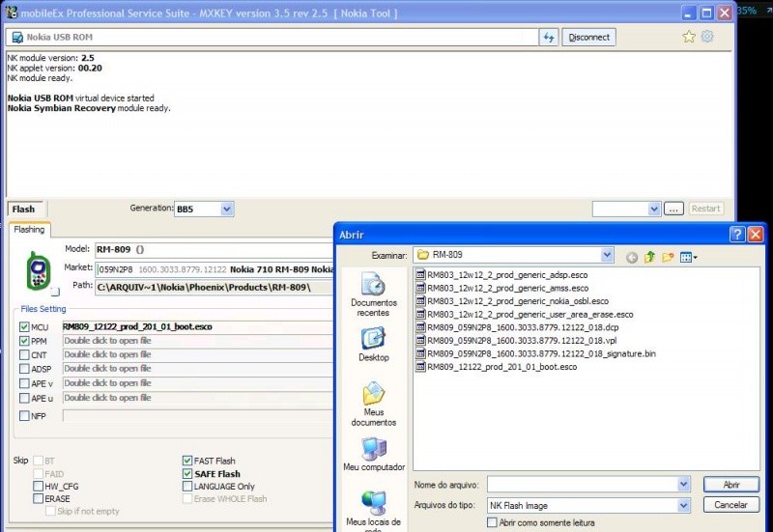Click the CNT file field

[198, 354]
